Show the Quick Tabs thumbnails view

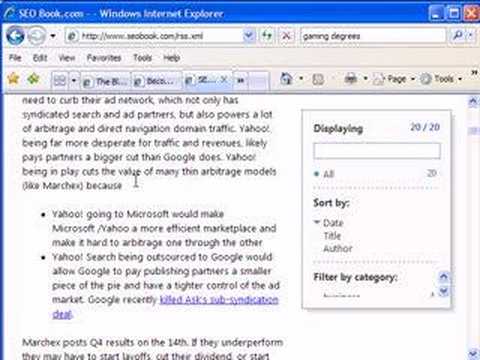[60, 80]
